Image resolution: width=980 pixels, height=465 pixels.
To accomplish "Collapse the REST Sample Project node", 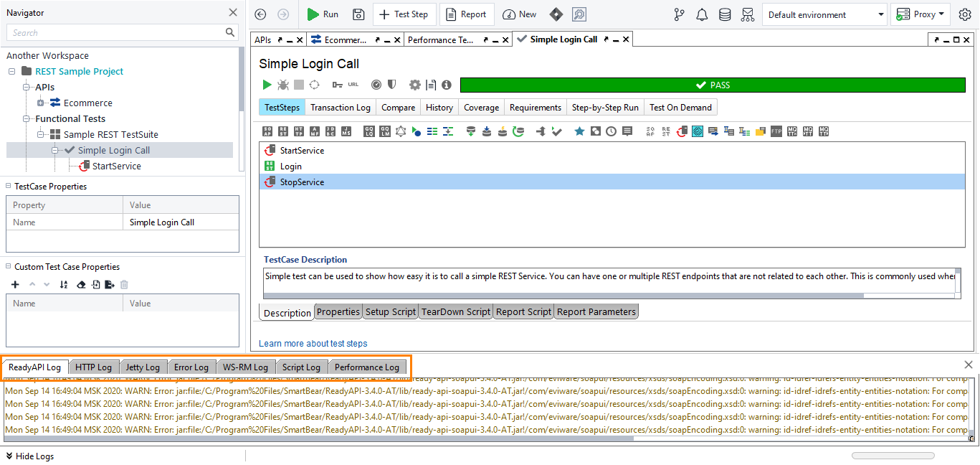I will 11,71.
